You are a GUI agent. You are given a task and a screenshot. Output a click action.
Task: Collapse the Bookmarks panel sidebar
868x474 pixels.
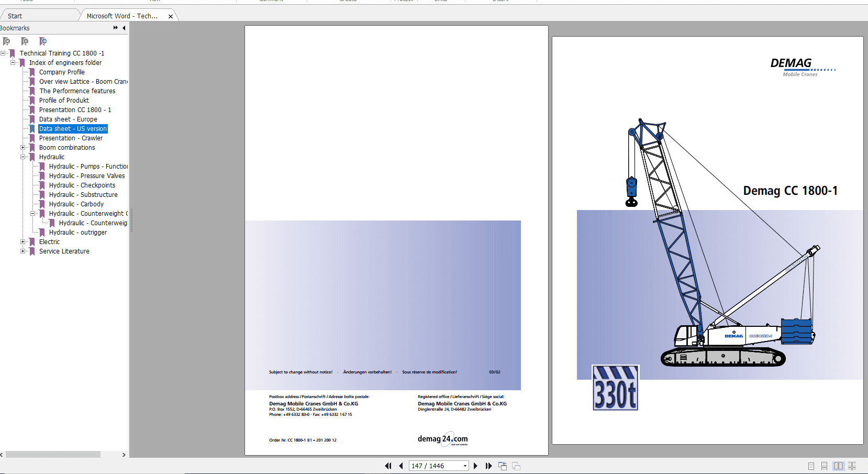click(x=124, y=28)
